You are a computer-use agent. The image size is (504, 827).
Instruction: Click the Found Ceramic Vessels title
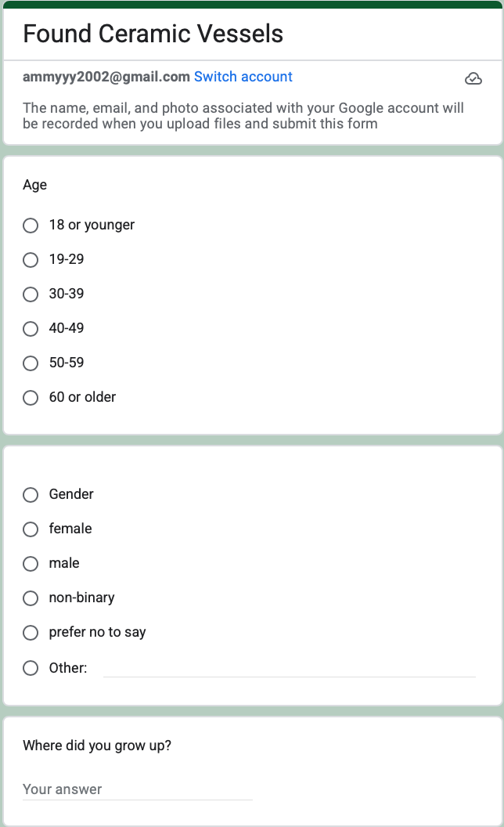(x=153, y=34)
